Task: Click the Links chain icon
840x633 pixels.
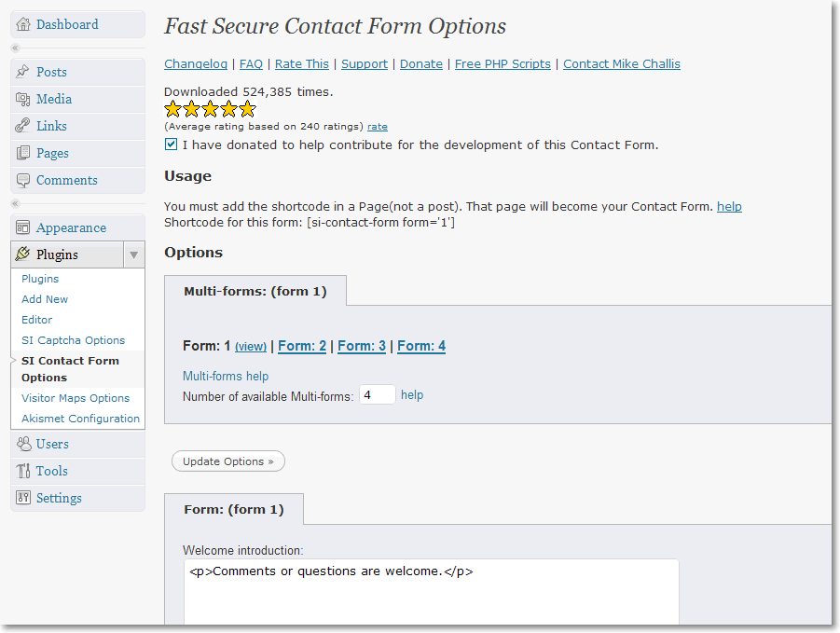Action: tap(23, 126)
